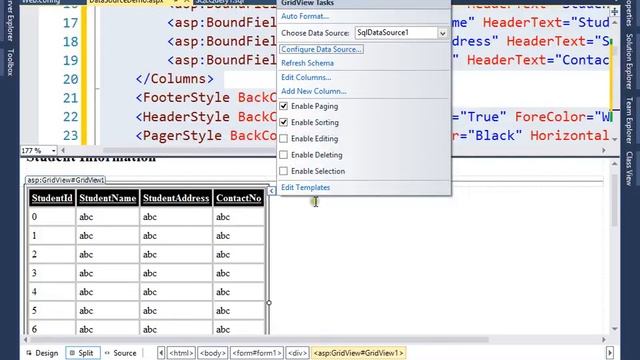Sort by StudentName column header

click(107, 198)
